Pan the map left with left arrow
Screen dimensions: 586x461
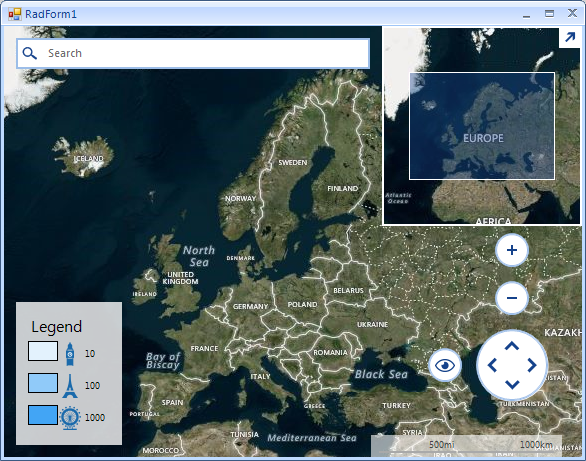(x=493, y=365)
